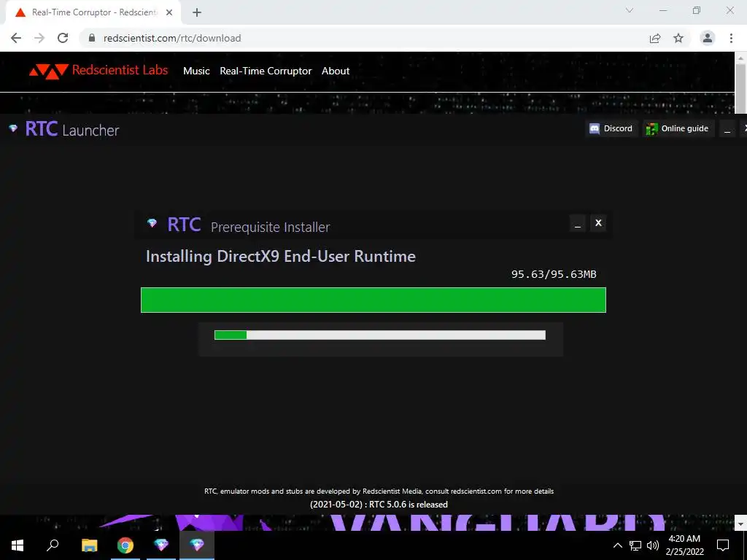Open the clock showing 4:20 AM
747x560 pixels.
point(684,545)
